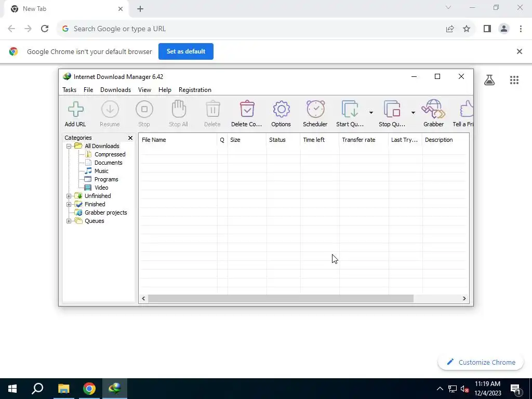Open the Tasks menu
Screen dimensions: 532x399
(69, 90)
